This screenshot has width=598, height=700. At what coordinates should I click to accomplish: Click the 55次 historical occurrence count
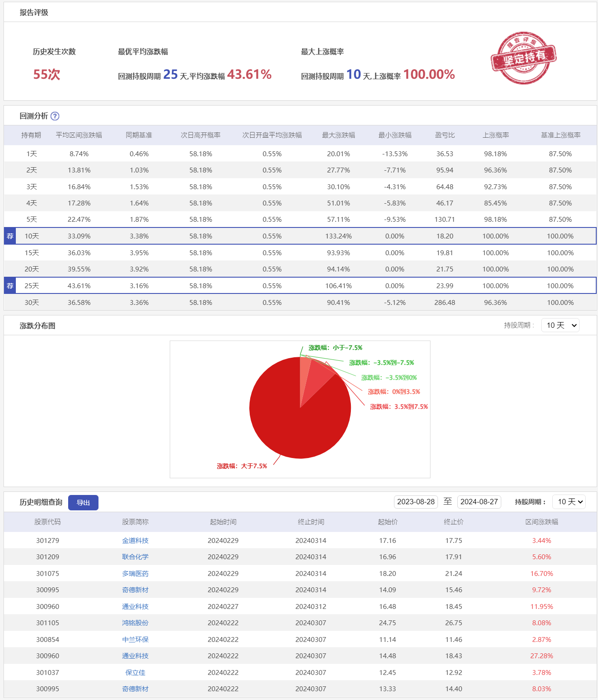(47, 74)
